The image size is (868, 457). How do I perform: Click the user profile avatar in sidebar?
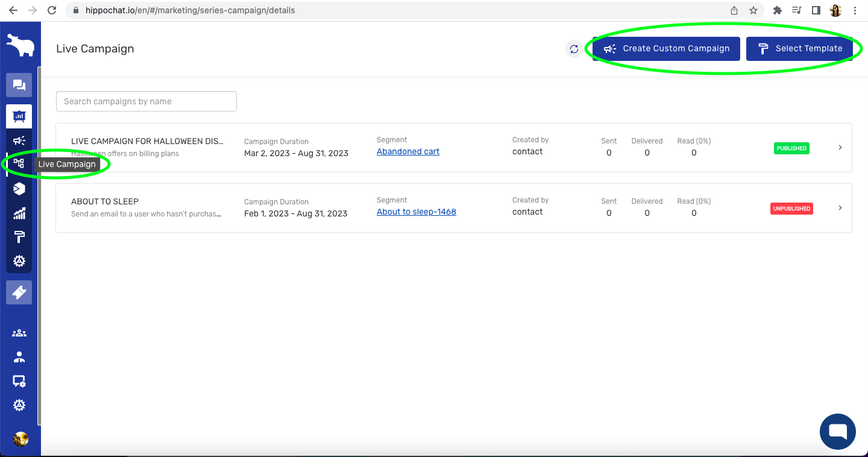point(20,438)
